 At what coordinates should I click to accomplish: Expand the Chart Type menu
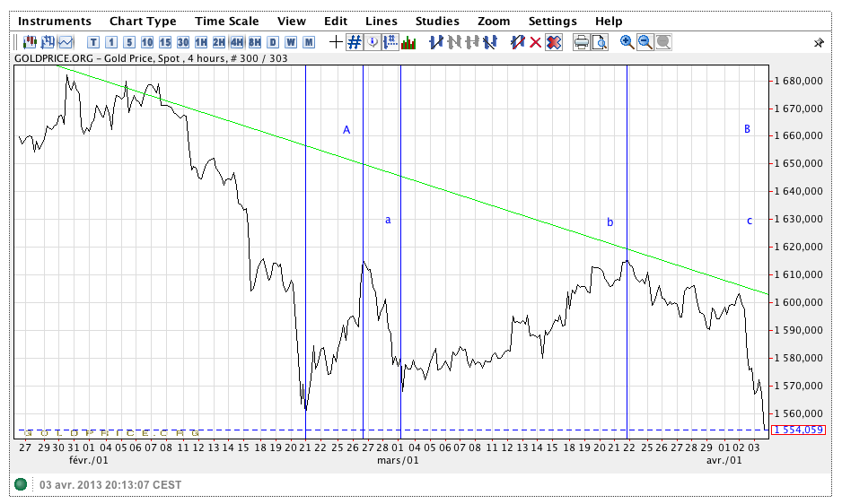click(x=143, y=21)
